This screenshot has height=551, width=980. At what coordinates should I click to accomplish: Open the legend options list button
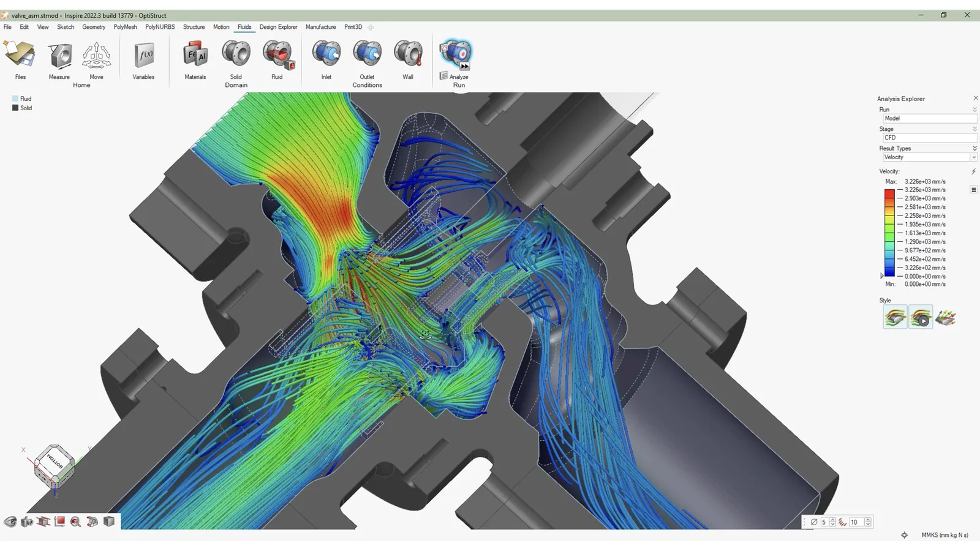coord(974,190)
